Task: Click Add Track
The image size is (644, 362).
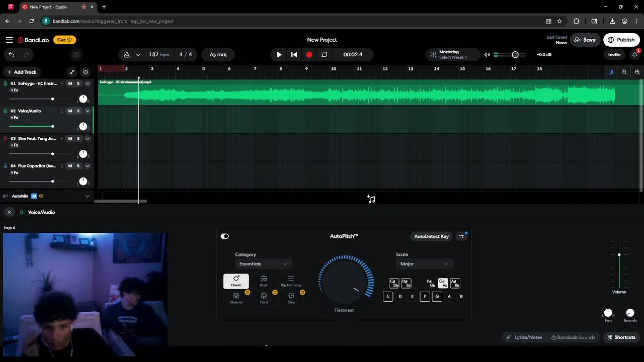Action: pos(21,72)
